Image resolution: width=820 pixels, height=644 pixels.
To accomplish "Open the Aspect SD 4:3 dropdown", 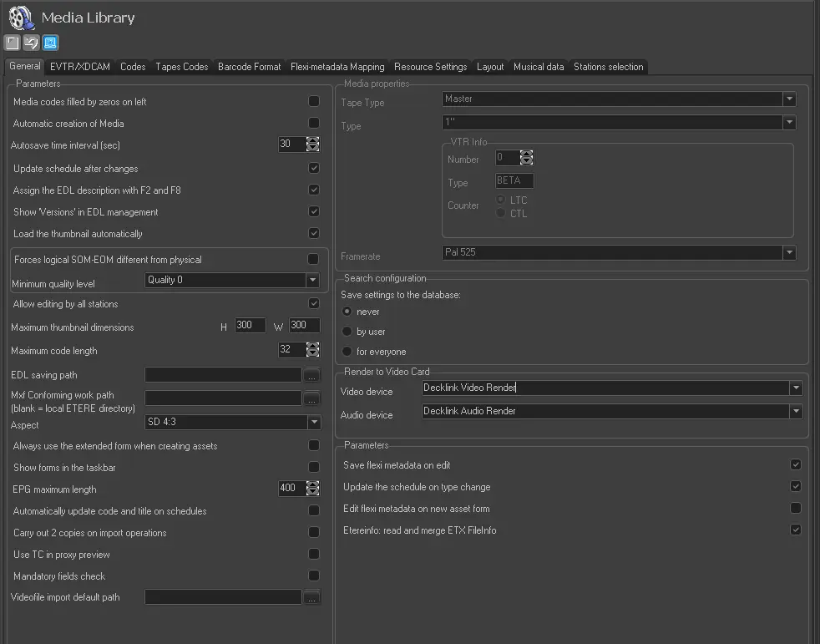I will 312,423.
